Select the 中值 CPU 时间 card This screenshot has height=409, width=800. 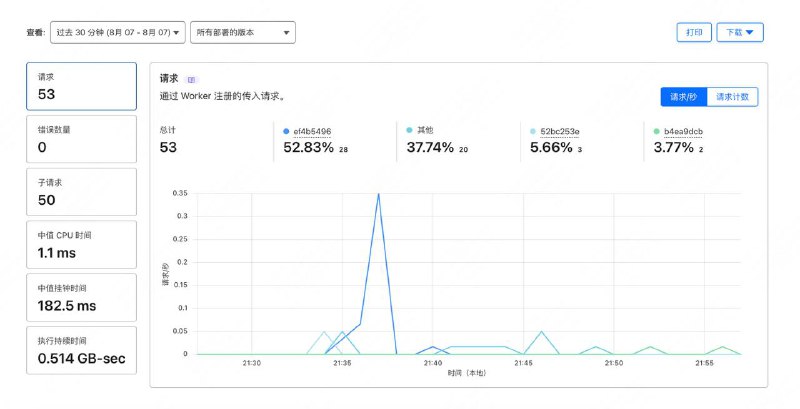pos(81,245)
